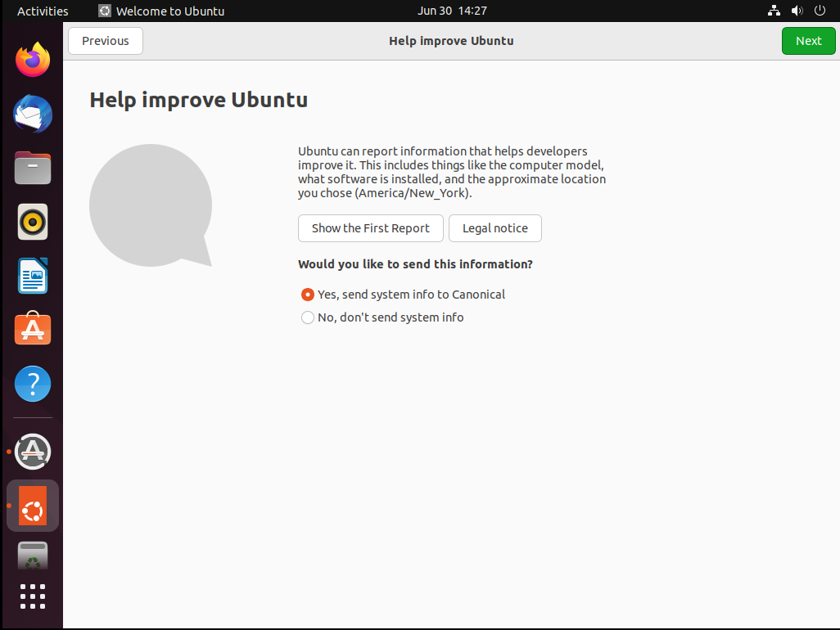
Task: Go back with the Previous button
Action: coord(106,41)
